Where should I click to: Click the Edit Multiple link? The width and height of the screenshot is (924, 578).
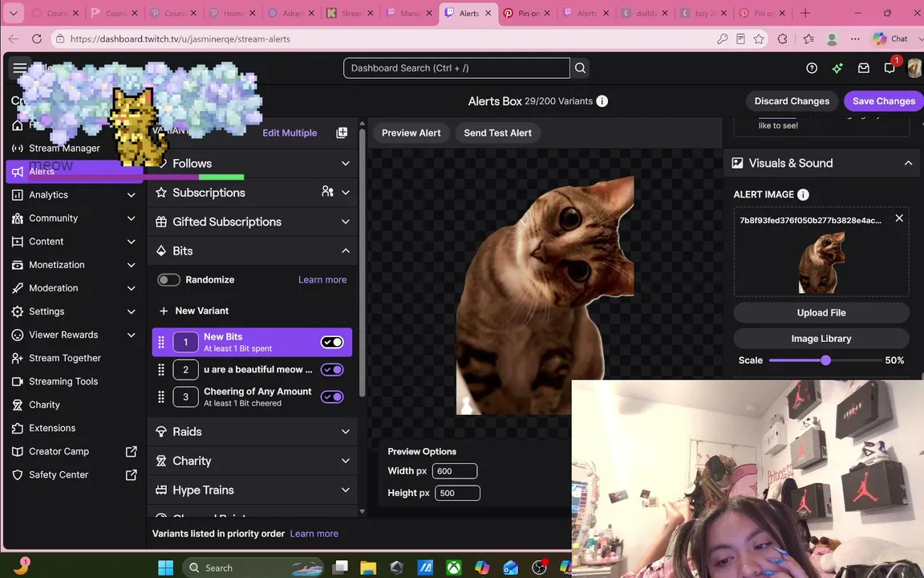[290, 132]
